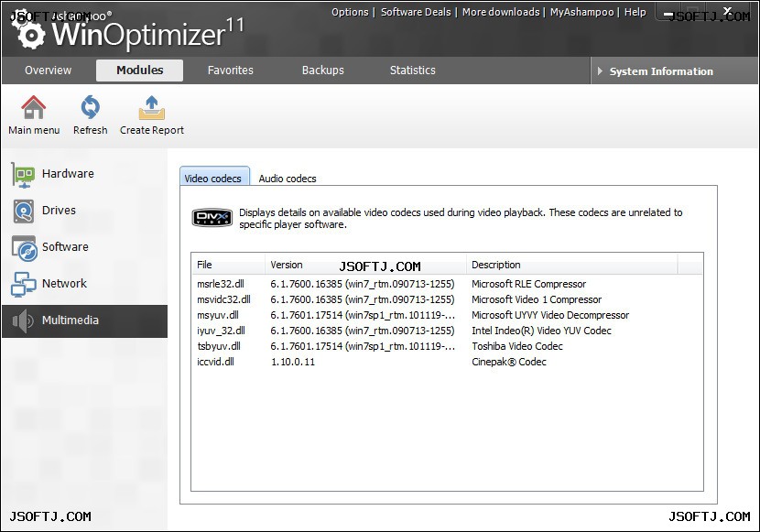Open the Options link
760x532 pixels.
(350, 12)
